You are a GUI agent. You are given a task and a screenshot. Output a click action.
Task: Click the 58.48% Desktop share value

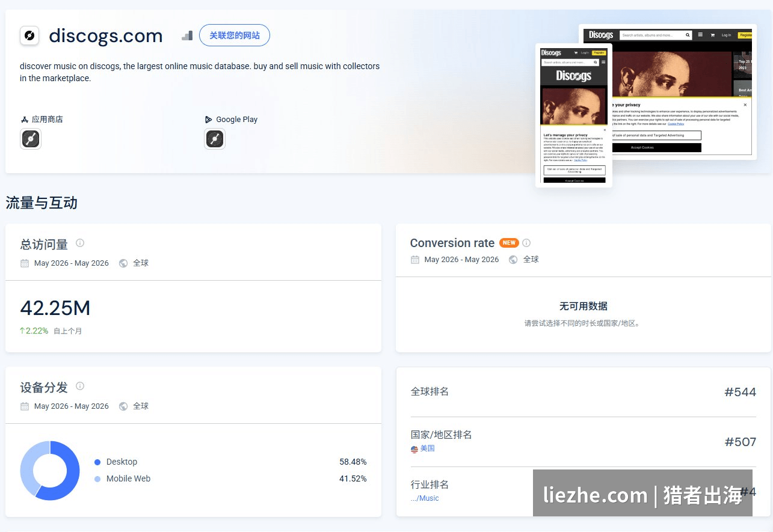[353, 462]
